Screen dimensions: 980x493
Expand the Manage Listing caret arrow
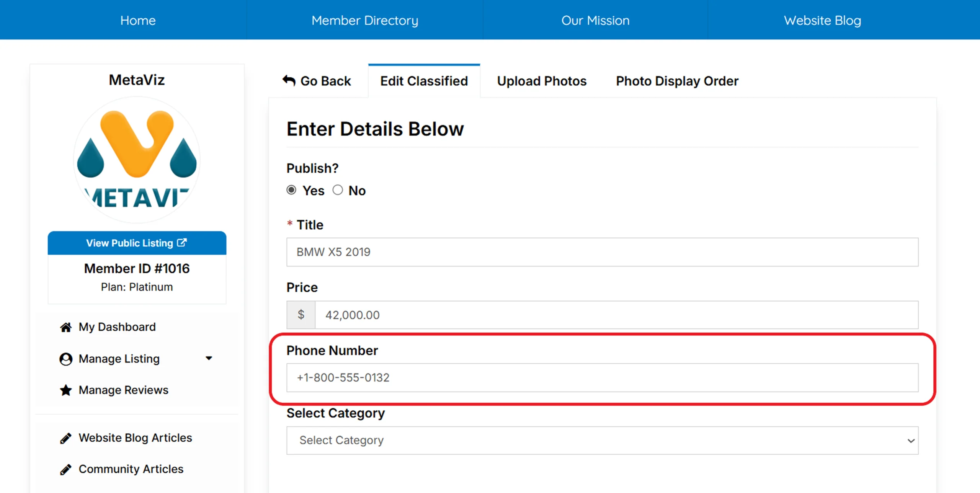pyautogui.click(x=209, y=358)
